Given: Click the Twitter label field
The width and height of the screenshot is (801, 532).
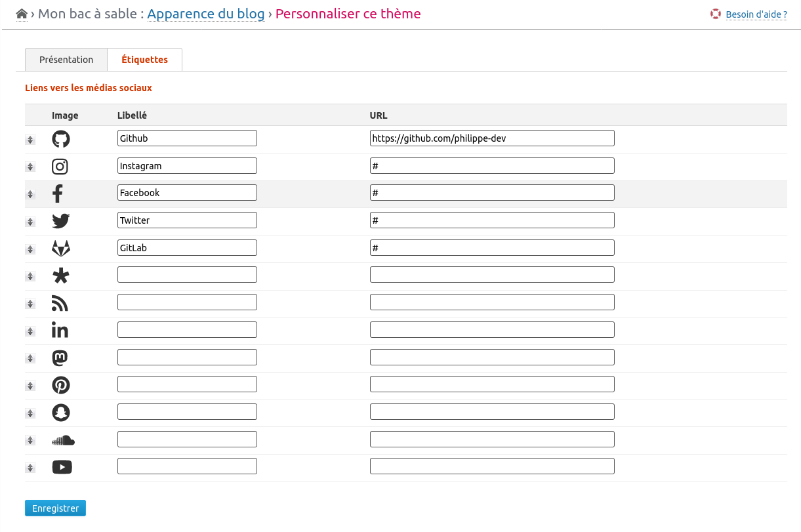Looking at the screenshot, I should (187, 220).
